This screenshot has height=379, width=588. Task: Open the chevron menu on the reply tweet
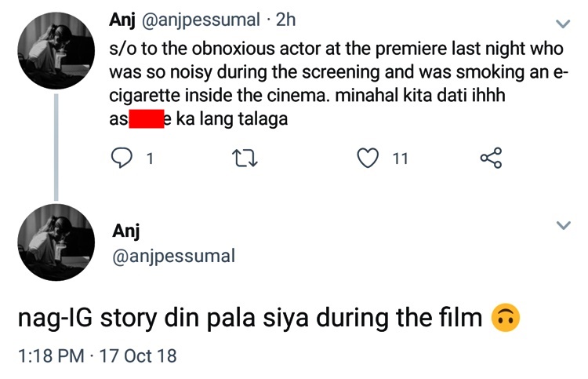[x=563, y=226]
